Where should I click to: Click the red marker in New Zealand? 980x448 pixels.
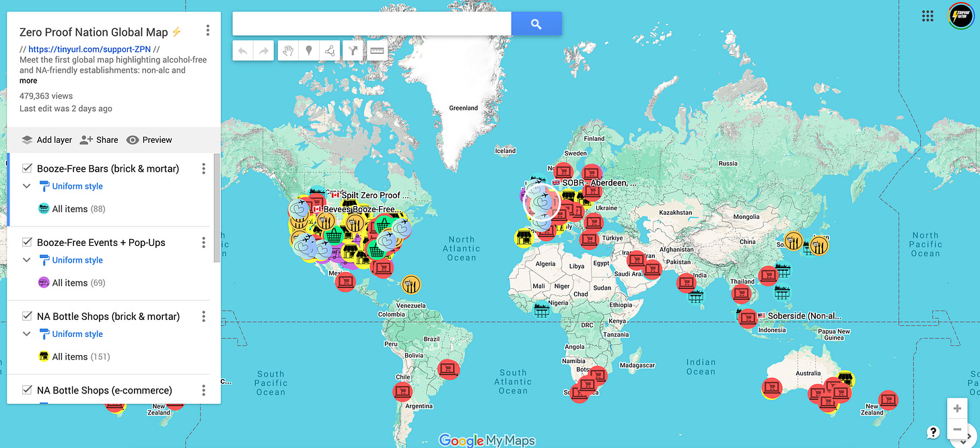click(x=888, y=399)
